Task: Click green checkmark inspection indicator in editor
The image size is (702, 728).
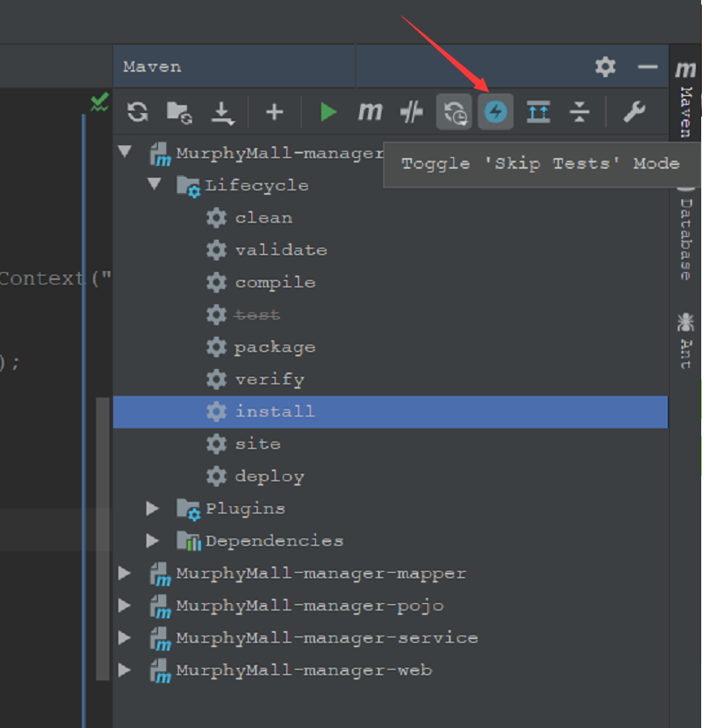Action: (100, 101)
